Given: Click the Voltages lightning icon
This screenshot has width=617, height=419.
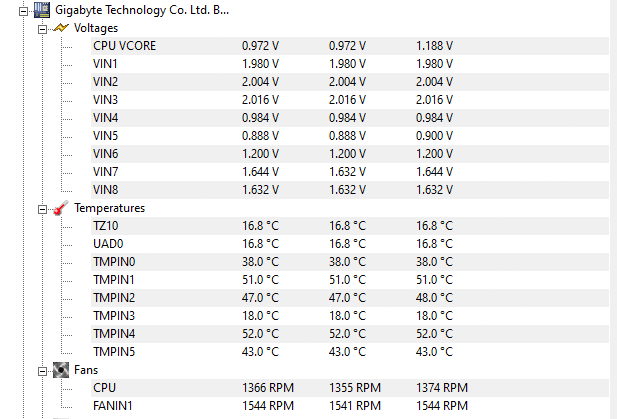Looking at the screenshot, I should tap(61, 28).
